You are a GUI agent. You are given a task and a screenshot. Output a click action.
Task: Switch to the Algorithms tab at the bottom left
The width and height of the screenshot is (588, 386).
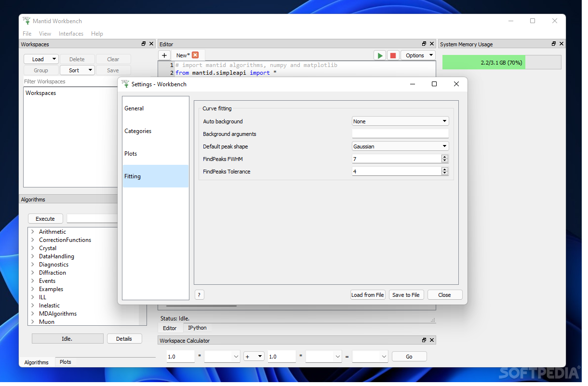[x=37, y=362]
